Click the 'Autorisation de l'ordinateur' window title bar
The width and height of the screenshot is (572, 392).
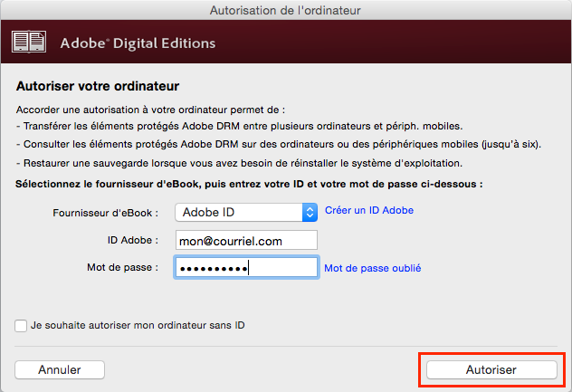coord(285,10)
